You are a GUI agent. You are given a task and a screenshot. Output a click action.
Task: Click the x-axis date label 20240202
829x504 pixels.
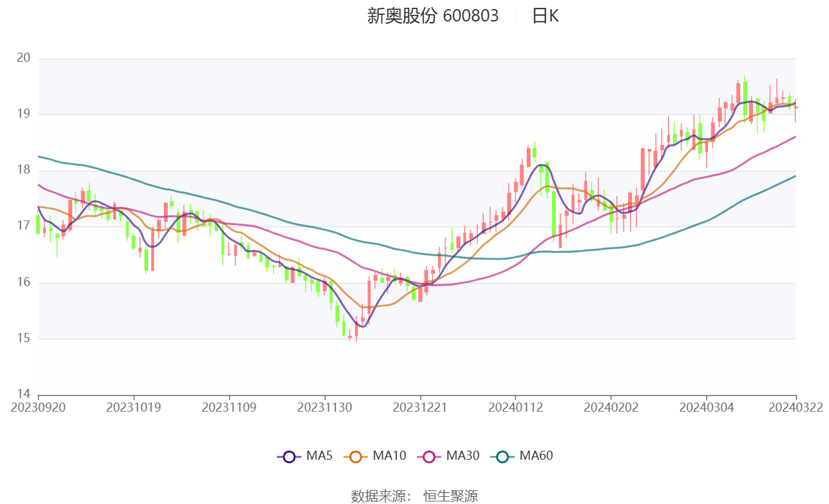(x=611, y=408)
